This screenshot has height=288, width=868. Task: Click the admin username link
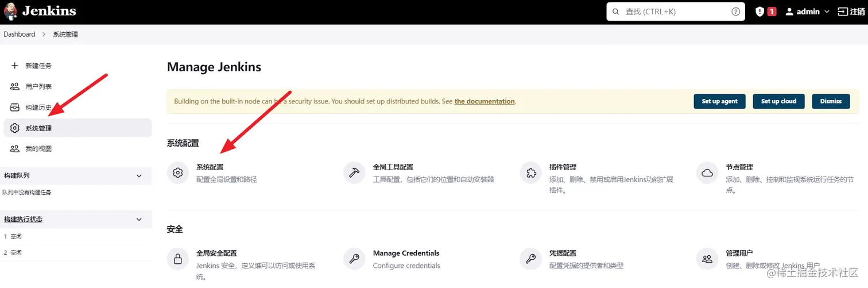[x=808, y=11]
